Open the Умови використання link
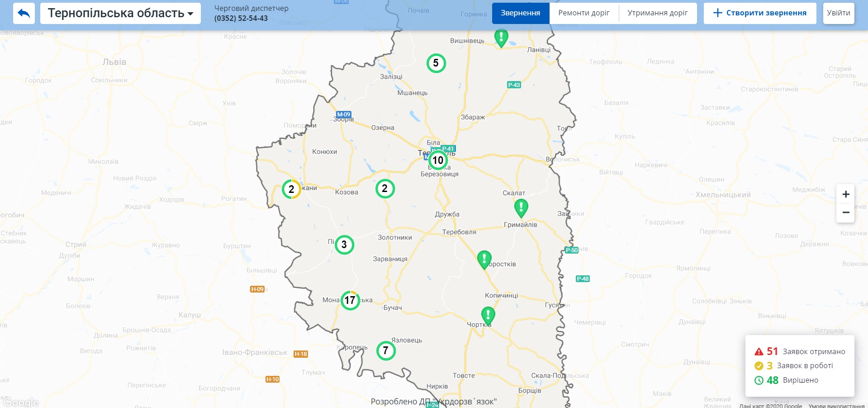 click(837, 406)
